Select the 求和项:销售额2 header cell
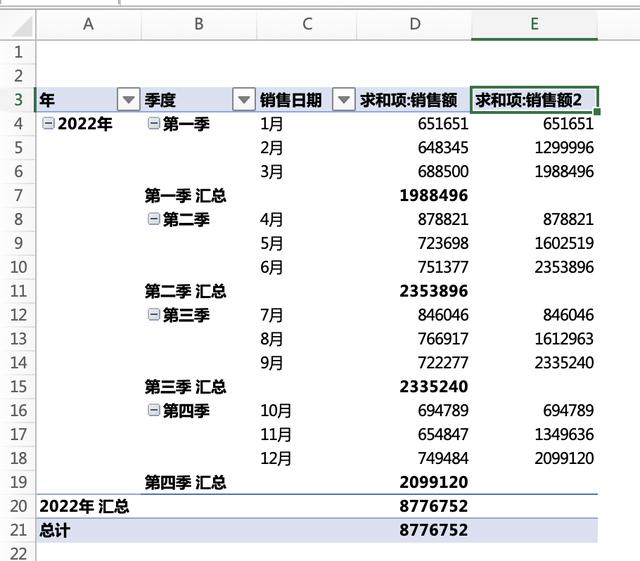The height and width of the screenshot is (561, 640). (x=534, y=100)
